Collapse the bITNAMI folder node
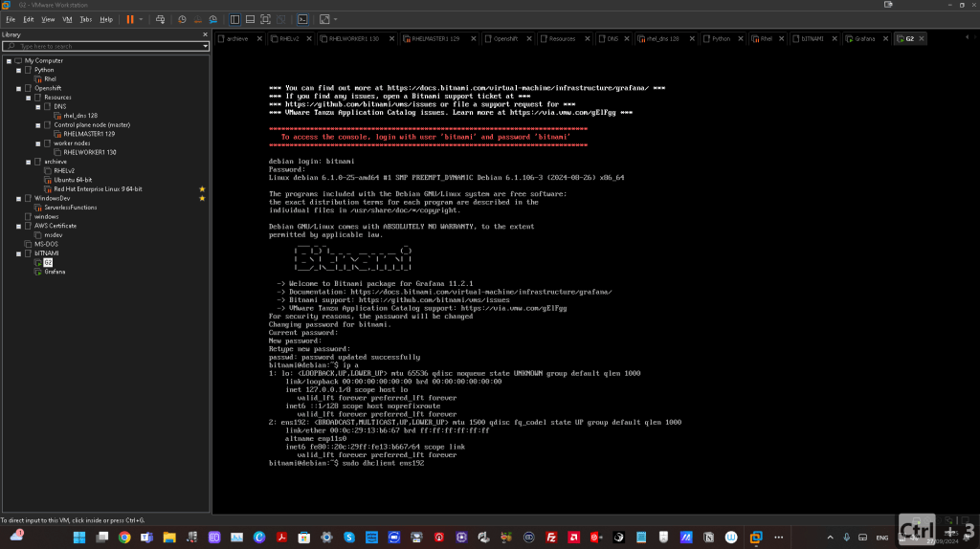 click(19, 253)
